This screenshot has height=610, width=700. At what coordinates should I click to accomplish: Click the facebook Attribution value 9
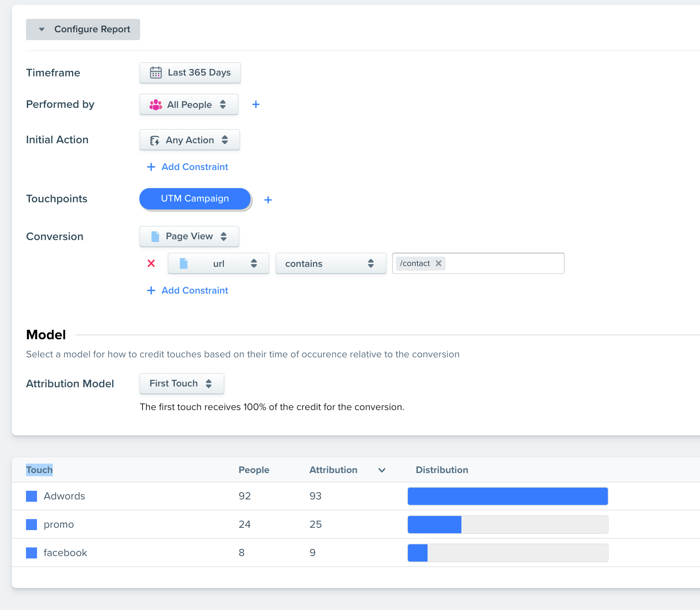(x=313, y=553)
